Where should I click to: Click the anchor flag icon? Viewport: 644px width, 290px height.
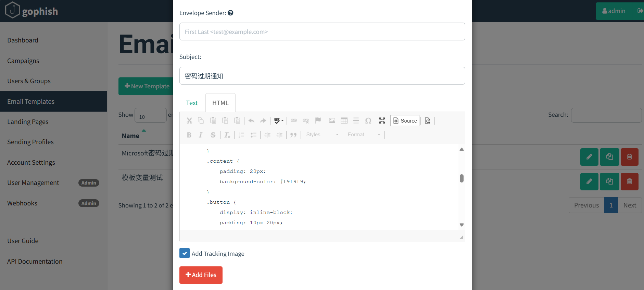tap(318, 121)
